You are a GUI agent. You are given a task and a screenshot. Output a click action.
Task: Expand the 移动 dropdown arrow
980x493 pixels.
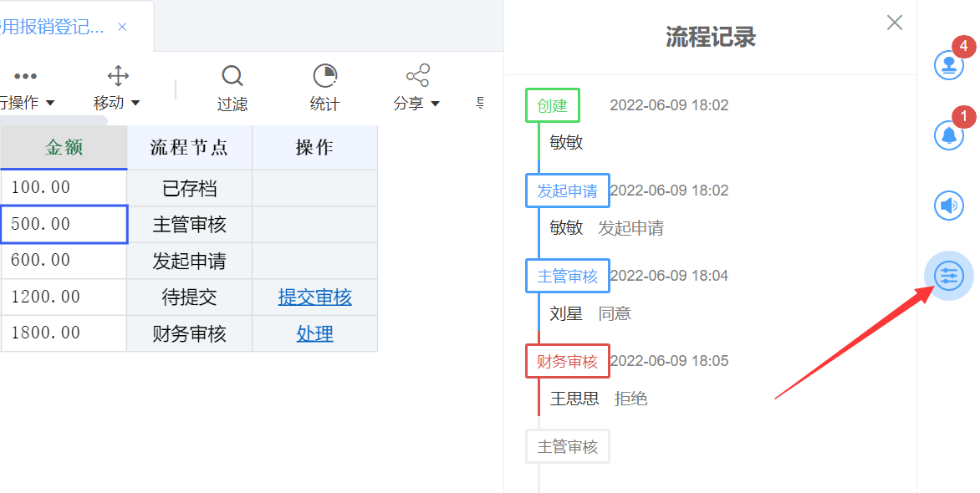coord(137,103)
